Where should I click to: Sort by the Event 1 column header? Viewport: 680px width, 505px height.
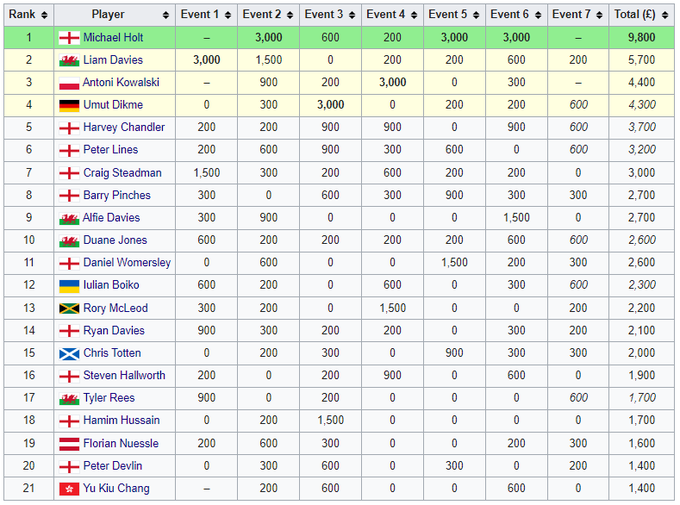pyautogui.click(x=206, y=15)
